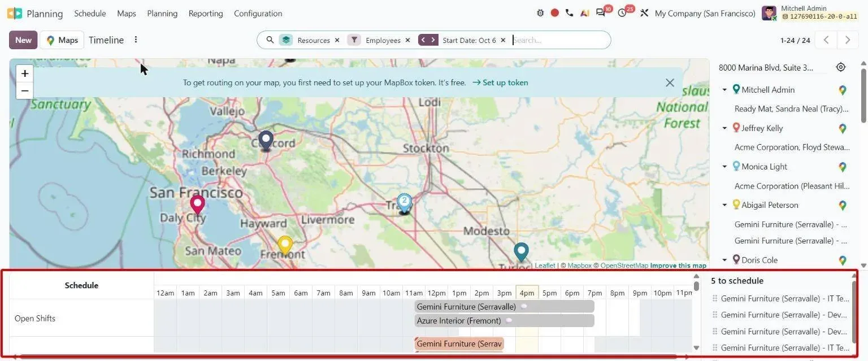Click the blue cluster pin labeled 2

tap(404, 202)
